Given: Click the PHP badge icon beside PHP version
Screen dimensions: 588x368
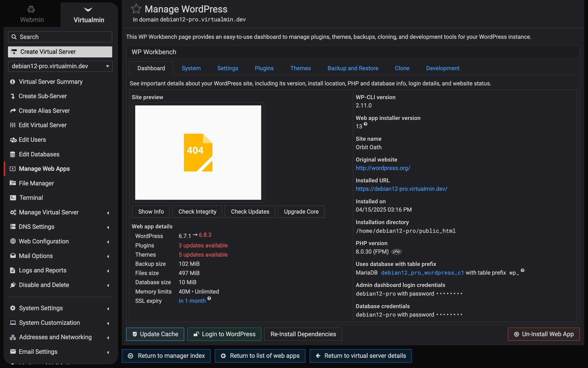Looking at the screenshot, I should pyautogui.click(x=397, y=252).
